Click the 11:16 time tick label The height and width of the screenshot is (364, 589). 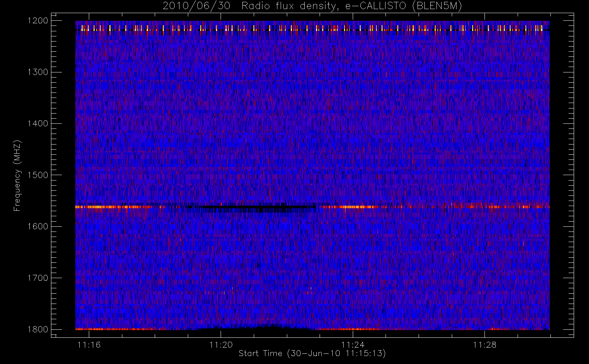tap(89, 345)
